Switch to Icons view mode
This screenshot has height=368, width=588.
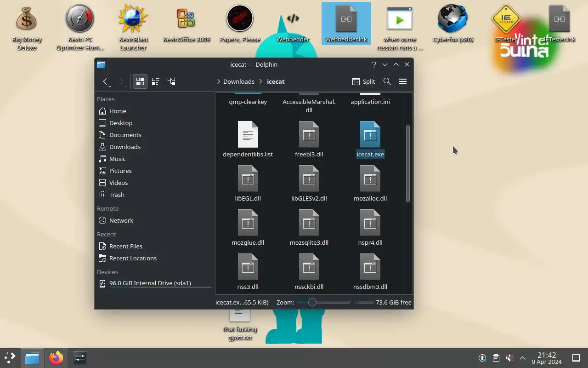point(140,81)
